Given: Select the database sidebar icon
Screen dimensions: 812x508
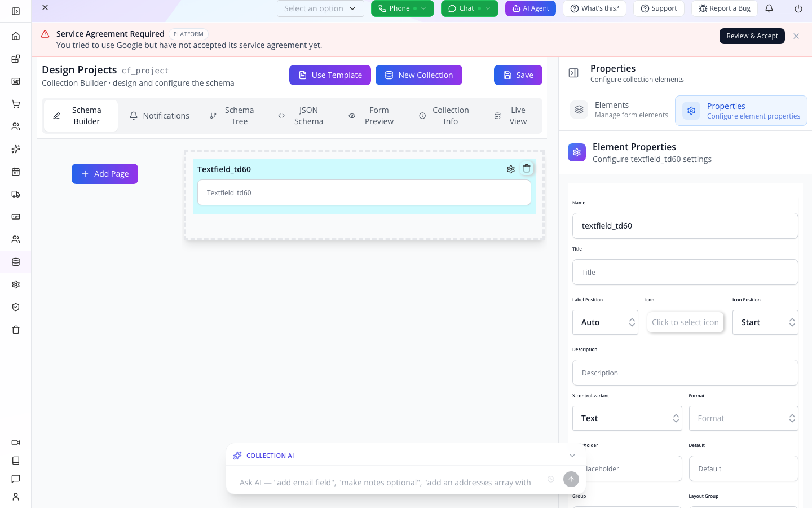Looking at the screenshot, I should pyautogui.click(x=16, y=262).
